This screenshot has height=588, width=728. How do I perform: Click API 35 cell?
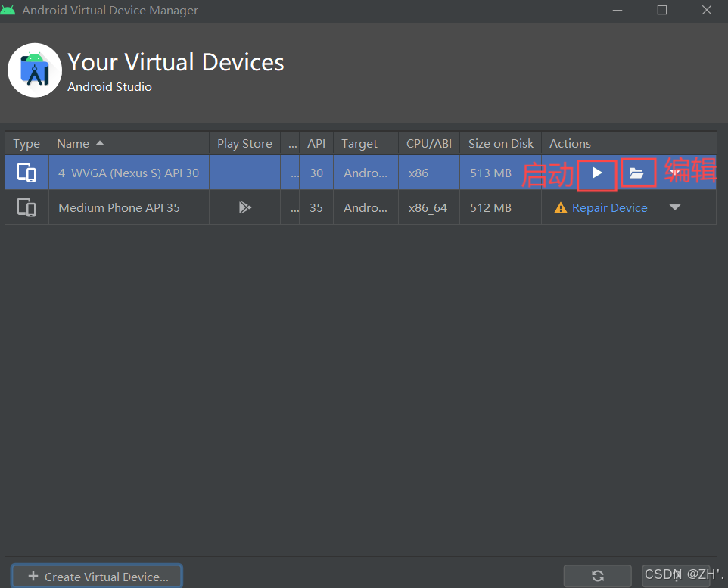(x=316, y=207)
